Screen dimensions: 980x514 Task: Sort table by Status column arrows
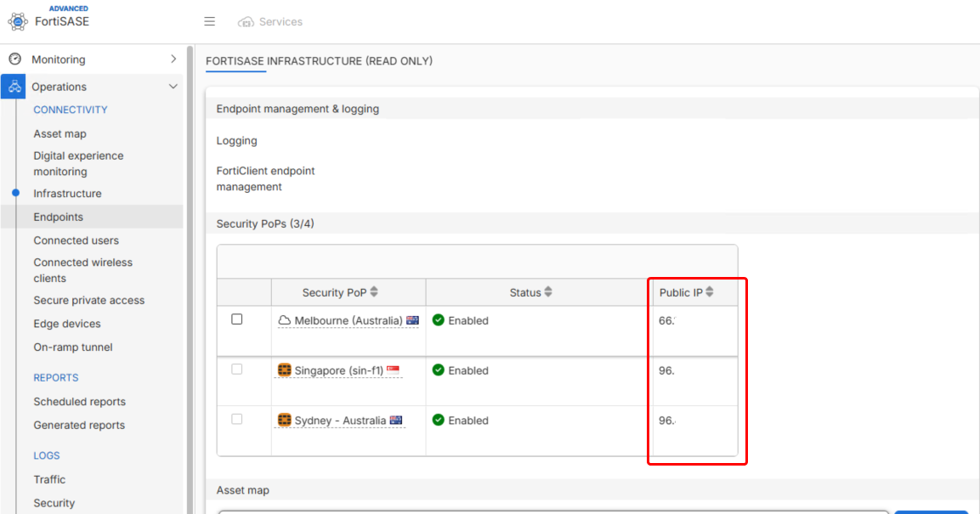(548, 291)
